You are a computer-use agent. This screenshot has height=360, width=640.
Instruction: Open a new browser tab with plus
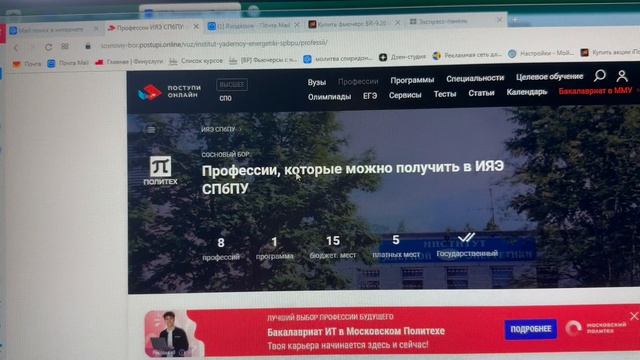[x=515, y=19]
